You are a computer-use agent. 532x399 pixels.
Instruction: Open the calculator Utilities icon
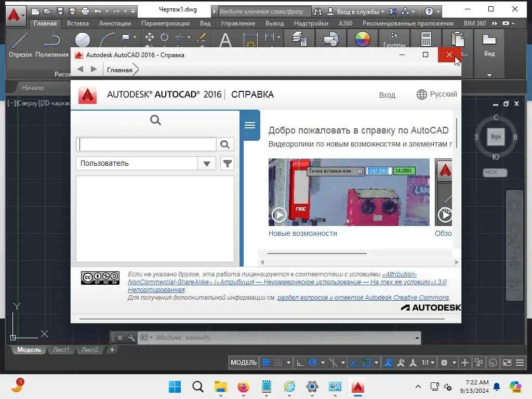point(426,39)
